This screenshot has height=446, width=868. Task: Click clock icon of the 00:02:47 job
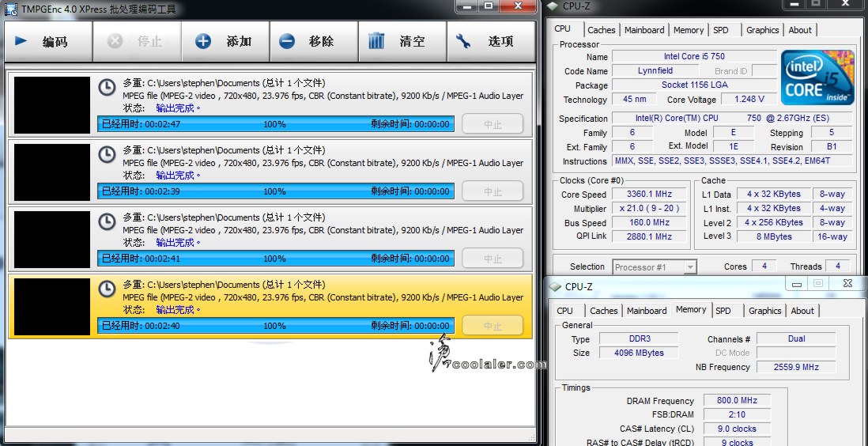pyautogui.click(x=107, y=87)
